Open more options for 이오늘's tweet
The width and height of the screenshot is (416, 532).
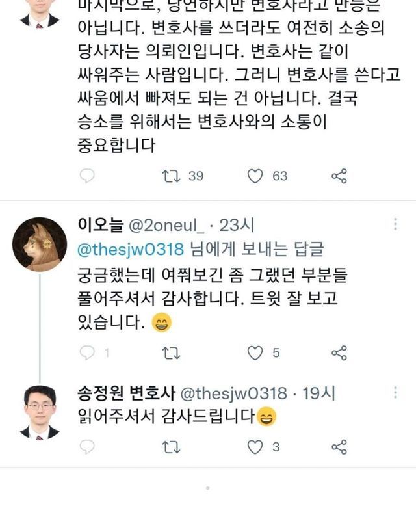(x=395, y=225)
